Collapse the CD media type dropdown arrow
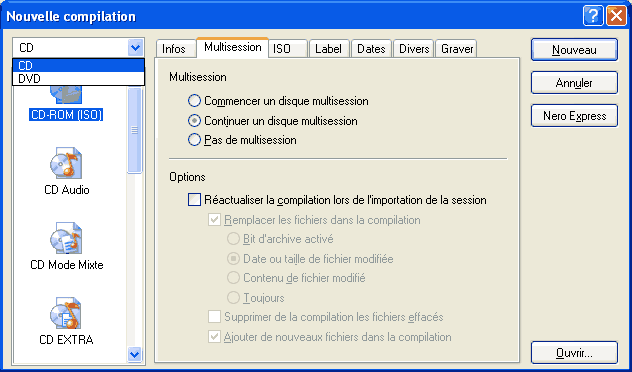The image size is (632, 372). [135, 48]
